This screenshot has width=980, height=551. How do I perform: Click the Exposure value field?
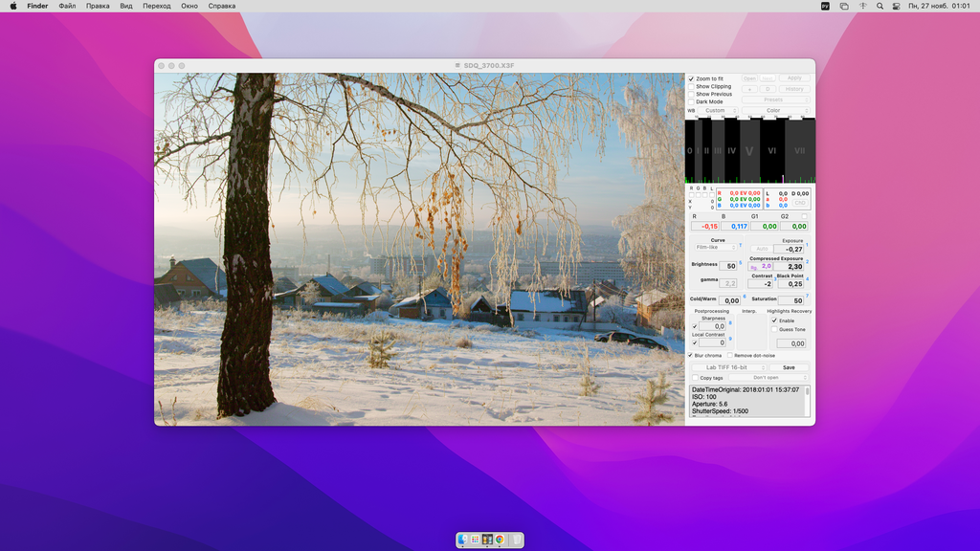(791, 249)
